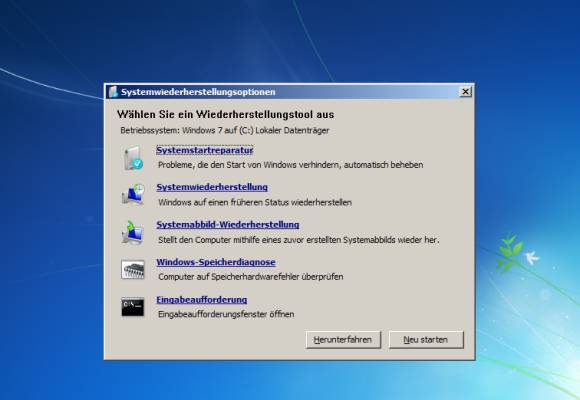
Task: Start Windows-Speicherdiagnose link
Action: pos(216,262)
